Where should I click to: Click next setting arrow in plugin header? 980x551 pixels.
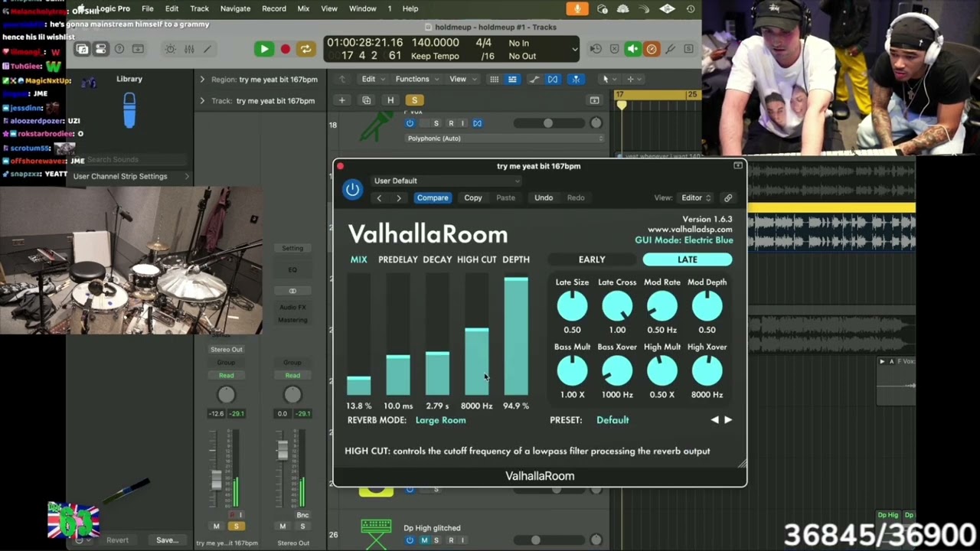coord(399,197)
